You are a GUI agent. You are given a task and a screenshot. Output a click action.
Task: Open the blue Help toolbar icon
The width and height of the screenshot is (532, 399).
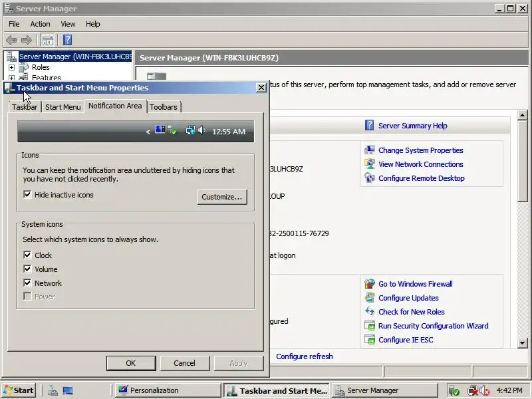(68, 40)
